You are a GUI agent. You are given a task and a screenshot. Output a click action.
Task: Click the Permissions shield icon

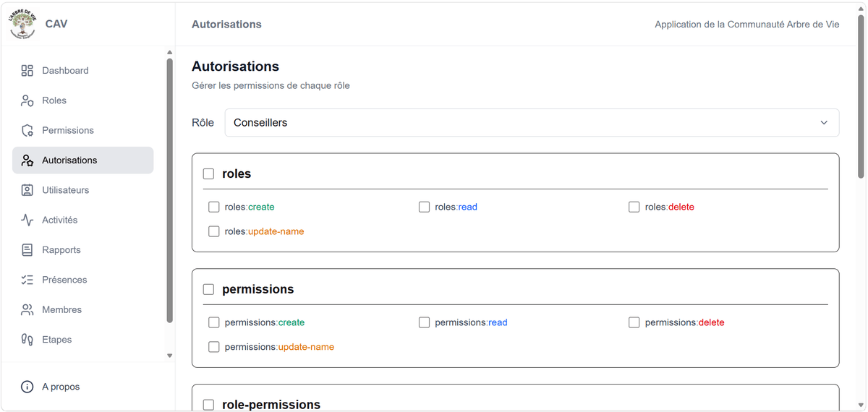pos(27,130)
